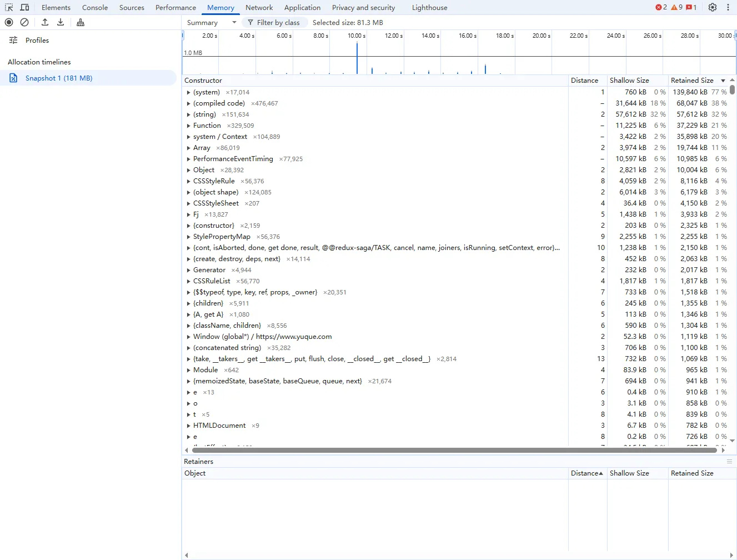The width and height of the screenshot is (737, 560).
Task: Click the constructor table vertical scrollbar thumb
Action: click(732, 90)
